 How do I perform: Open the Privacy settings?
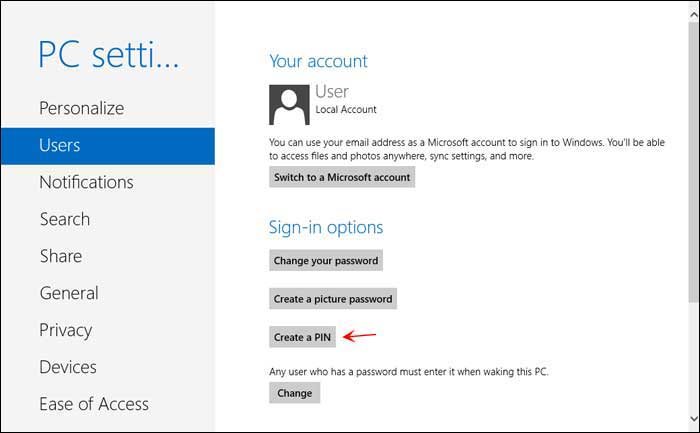tap(66, 330)
